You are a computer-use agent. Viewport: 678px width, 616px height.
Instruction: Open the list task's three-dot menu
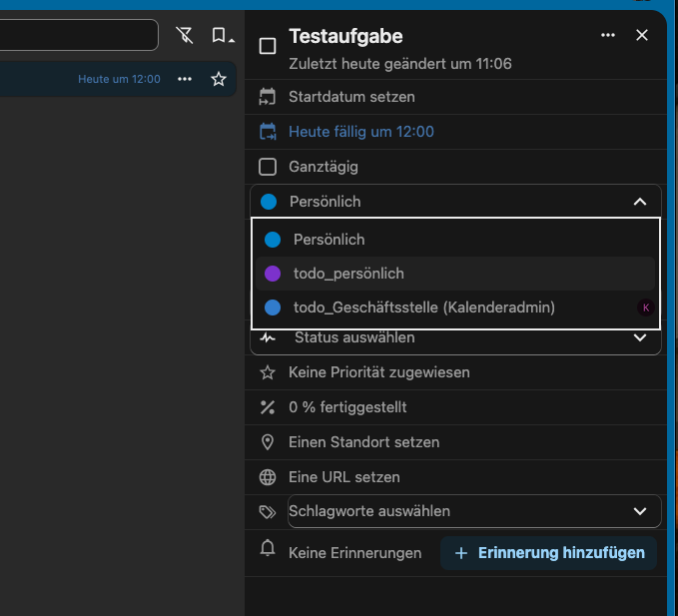coord(185,79)
